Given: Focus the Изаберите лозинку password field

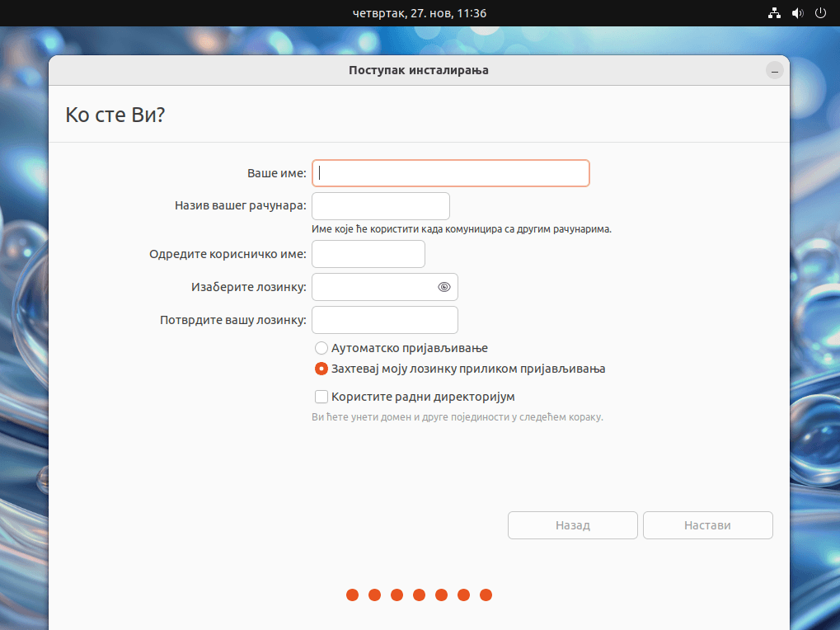Looking at the screenshot, I should point(385,287).
